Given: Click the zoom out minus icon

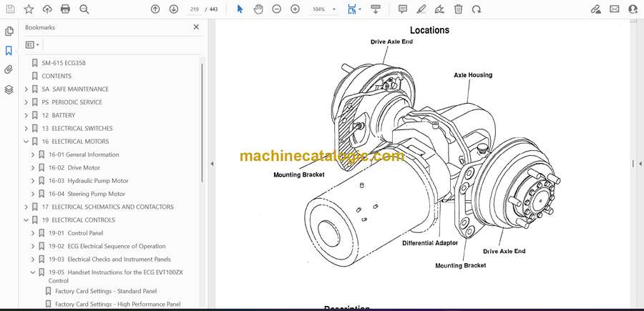Looking at the screenshot, I should tap(277, 9).
